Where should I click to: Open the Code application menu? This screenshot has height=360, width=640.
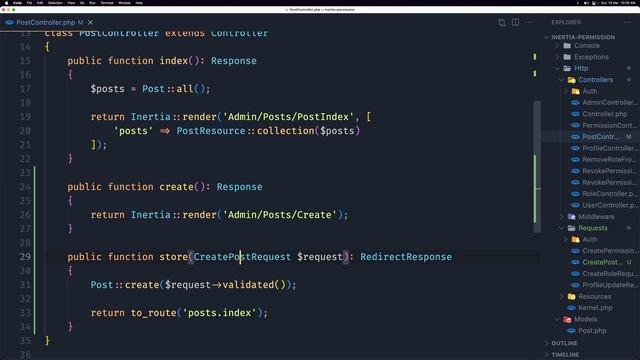pos(18,3)
